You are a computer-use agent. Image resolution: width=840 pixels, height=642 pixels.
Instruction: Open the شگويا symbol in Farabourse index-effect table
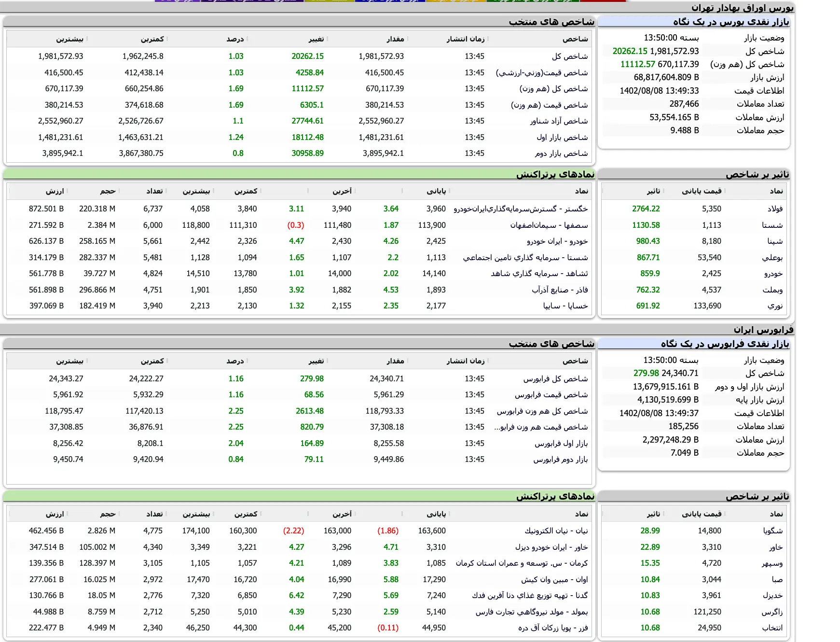click(x=773, y=531)
